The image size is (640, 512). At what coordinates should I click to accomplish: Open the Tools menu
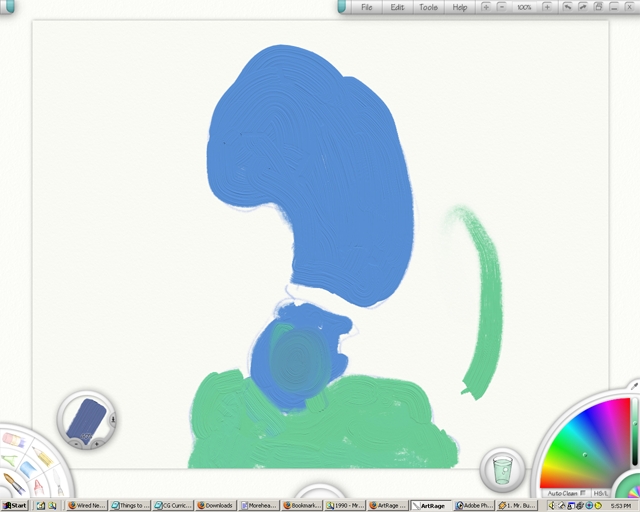428,7
